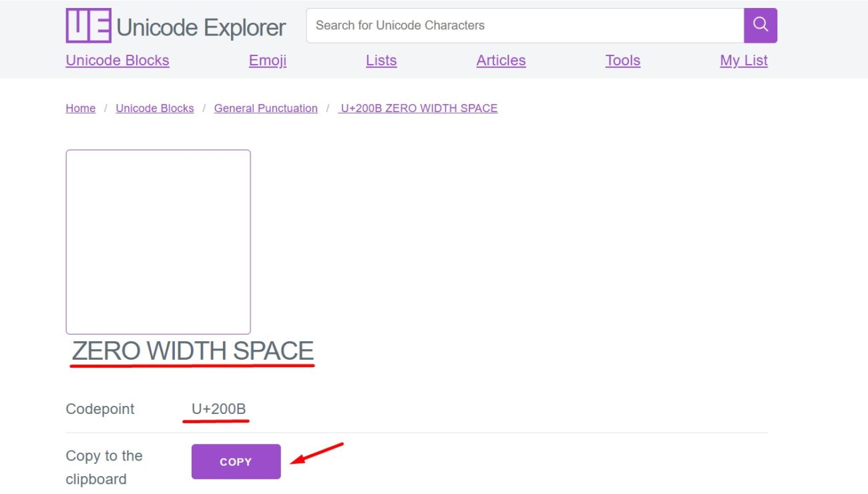Open the Lists nav link

coord(381,61)
